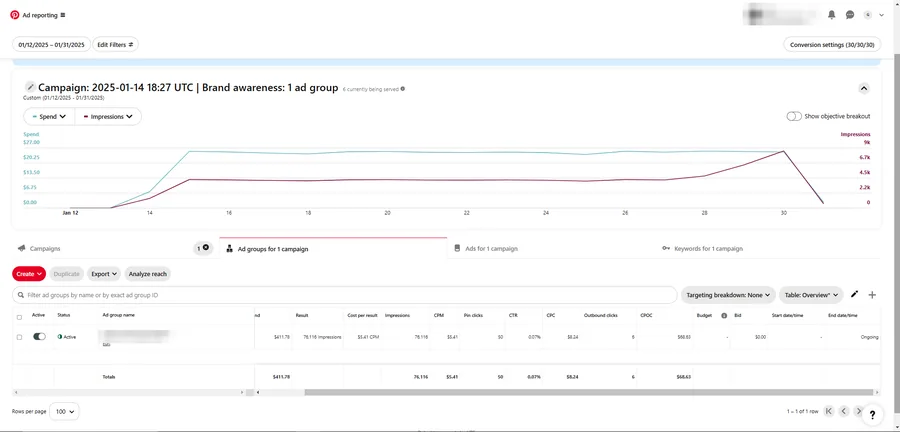Screen dimensions: 900x432
Task: Open the date range 01/12/2025 – 01/31/2025 picker
Action: [x=51, y=44]
